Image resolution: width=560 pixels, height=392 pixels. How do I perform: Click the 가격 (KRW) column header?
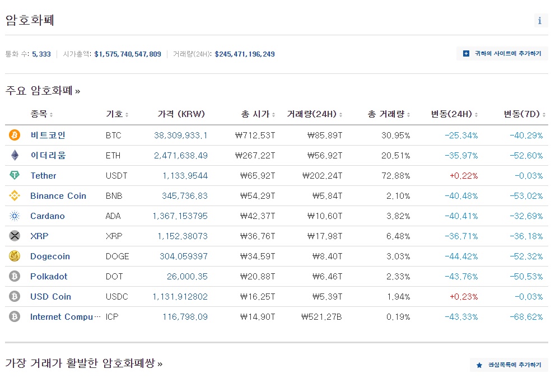[181, 114]
